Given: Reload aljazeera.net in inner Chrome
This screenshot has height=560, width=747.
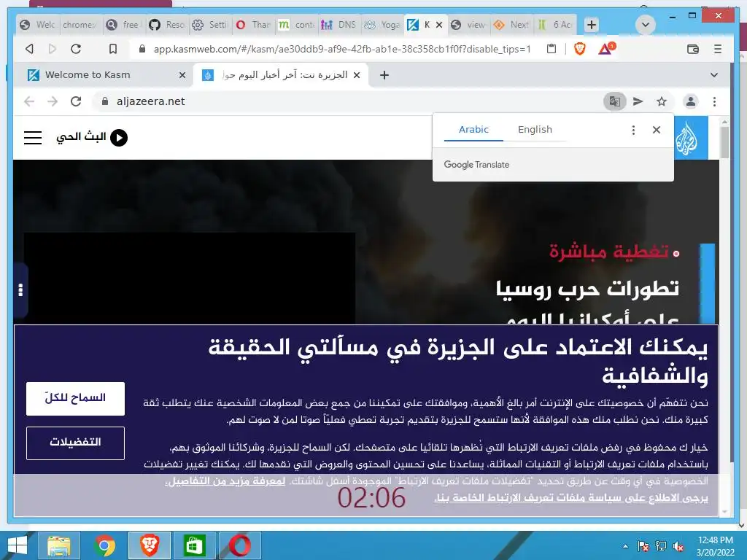Looking at the screenshot, I should click(76, 101).
